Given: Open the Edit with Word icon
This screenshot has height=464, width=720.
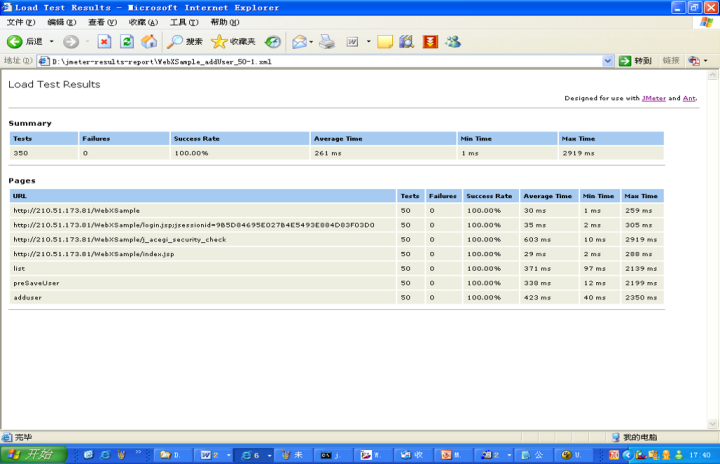Looking at the screenshot, I should pos(352,42).
